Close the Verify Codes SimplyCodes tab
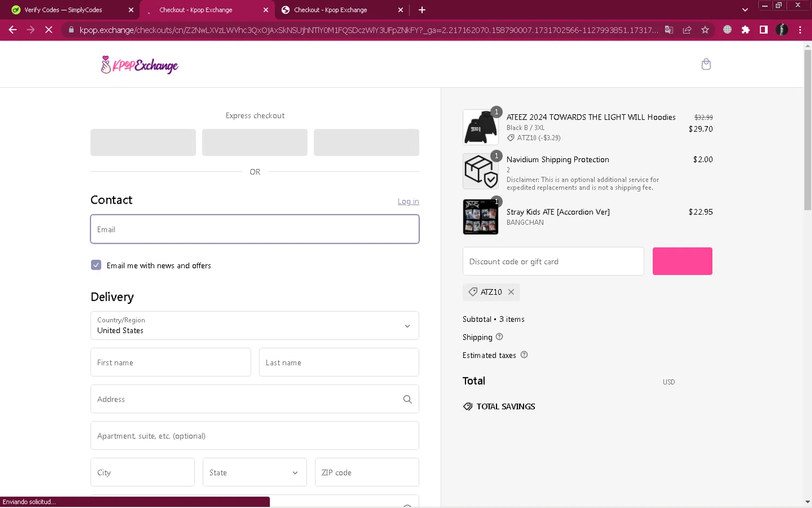The height and width of the screenshot is (508, 812). click(x=131, y=10)
